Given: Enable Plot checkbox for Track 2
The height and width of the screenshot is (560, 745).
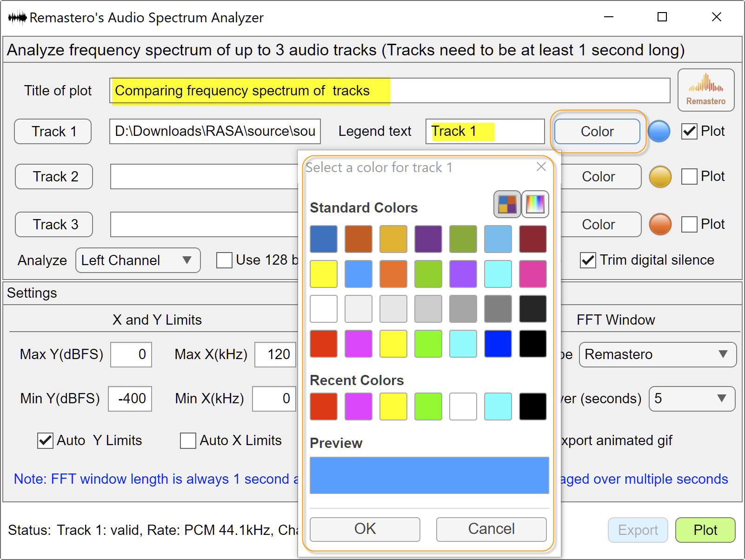Looking at the screenshot, I should point(689,177).
